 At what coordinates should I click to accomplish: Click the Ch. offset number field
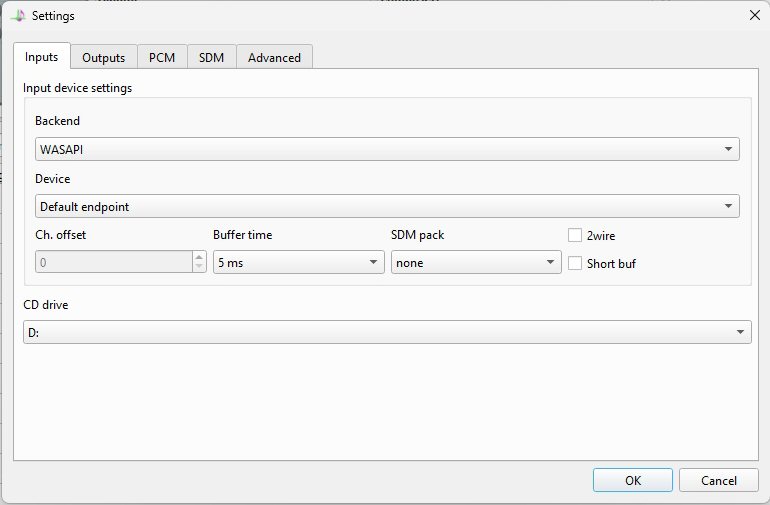click(110, 262)
